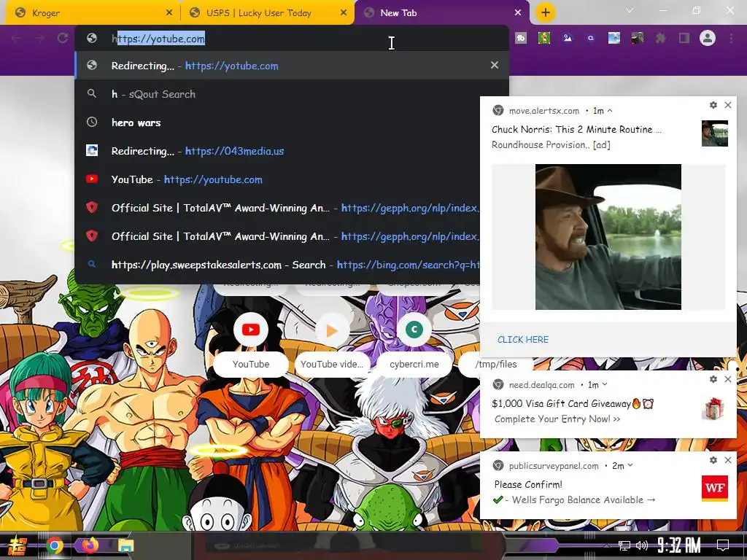Screen dimensions: 747x560
Task: Remove the yotube.com suggestion with X
Action: click(495, 65)
